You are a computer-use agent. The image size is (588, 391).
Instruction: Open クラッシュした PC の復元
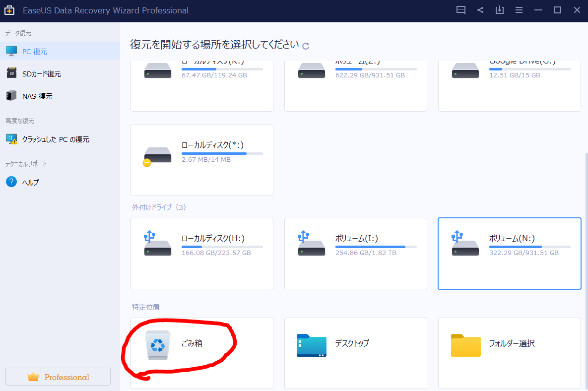click(60, 139)
